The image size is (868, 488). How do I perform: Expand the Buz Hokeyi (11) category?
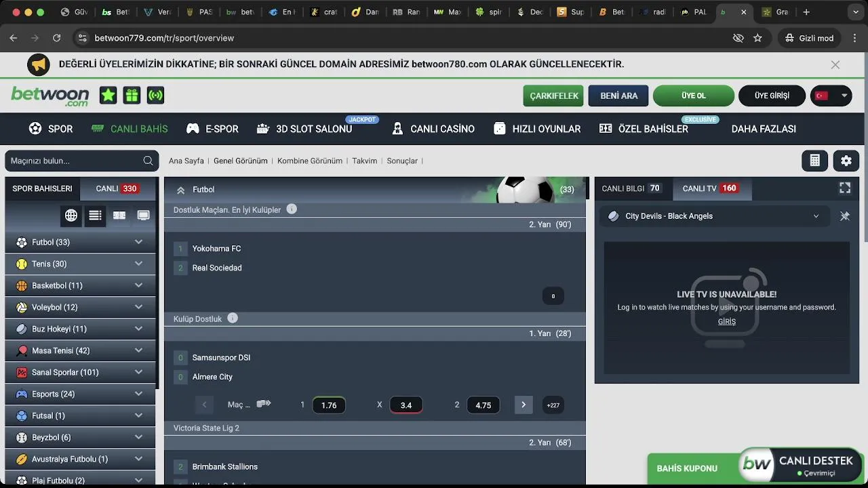[x=80, y=329]
